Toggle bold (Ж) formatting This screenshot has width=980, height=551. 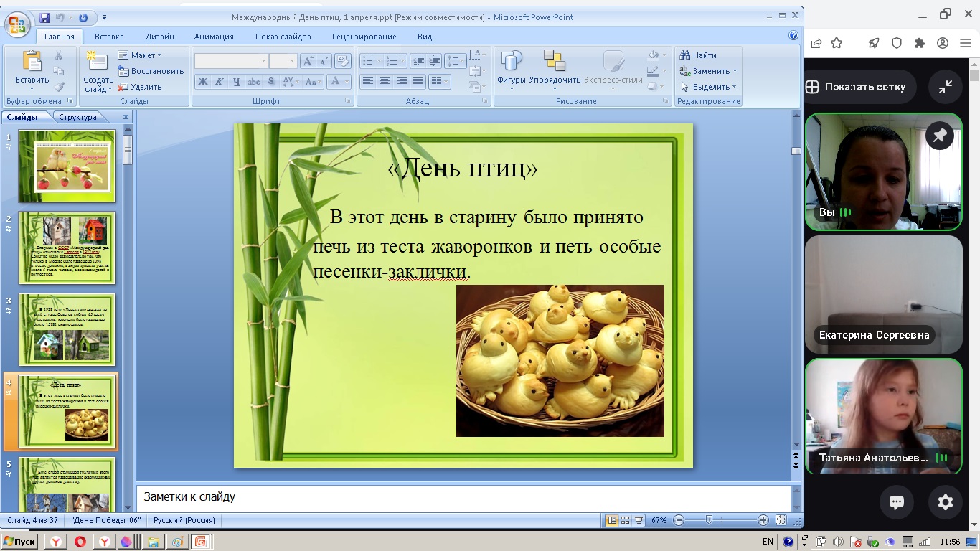[x=203, y=82]
